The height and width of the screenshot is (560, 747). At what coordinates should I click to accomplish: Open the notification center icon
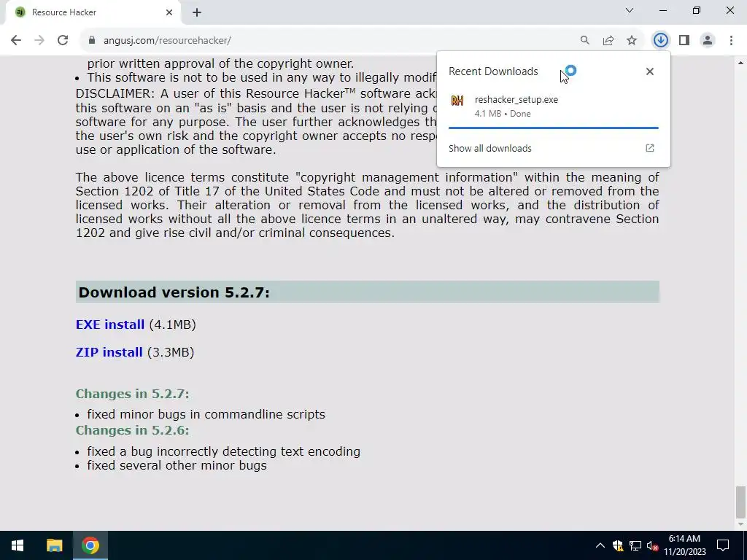pos(723,545)
